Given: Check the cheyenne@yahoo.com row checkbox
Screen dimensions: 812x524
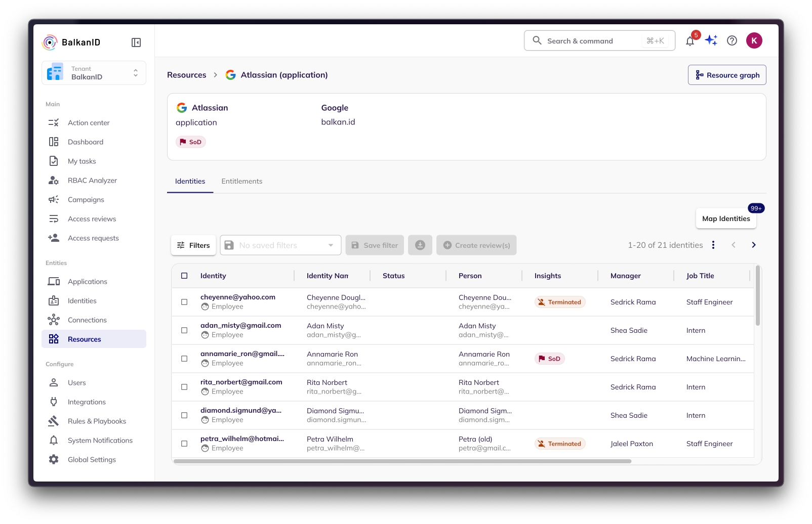Looking at the screenshot, I should [x=184, y=302].
